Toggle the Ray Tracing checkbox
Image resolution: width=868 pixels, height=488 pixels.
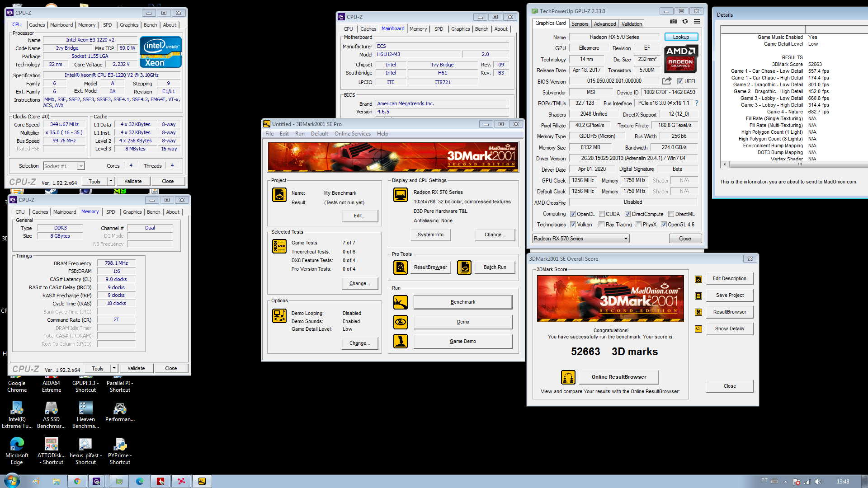pyautogui.click(x=601, y=225)
